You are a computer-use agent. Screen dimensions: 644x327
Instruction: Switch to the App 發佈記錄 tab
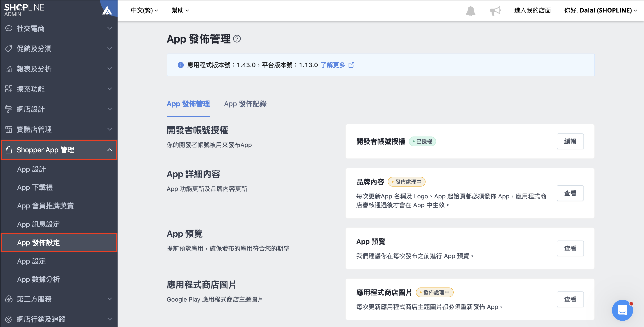point(245,104)
